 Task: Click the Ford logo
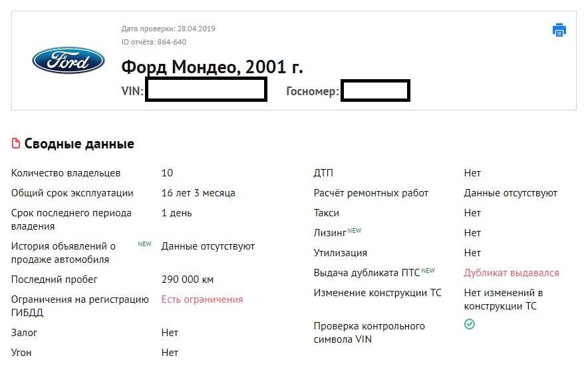tap(69, 61)
